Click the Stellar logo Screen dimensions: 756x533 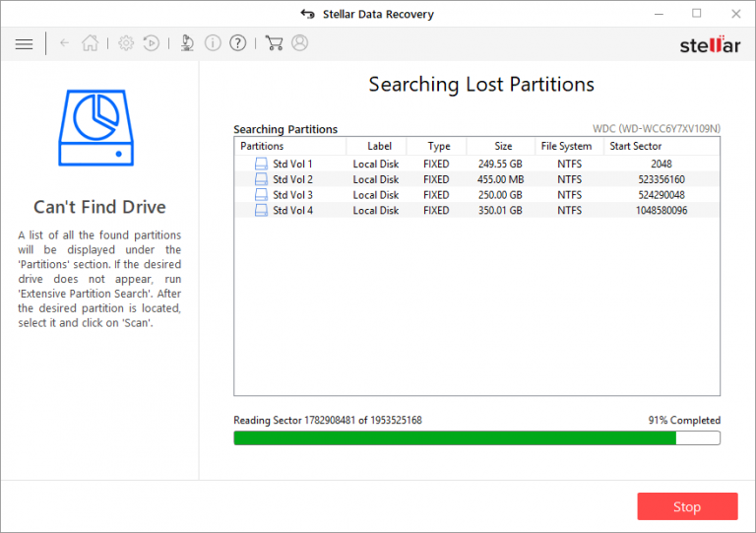[710, 44]
